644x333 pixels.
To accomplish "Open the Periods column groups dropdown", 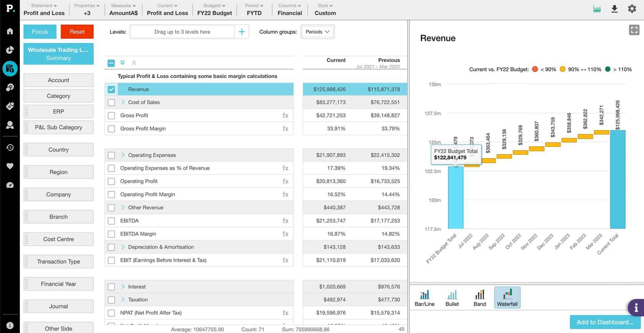I will (x=317, y=32).
